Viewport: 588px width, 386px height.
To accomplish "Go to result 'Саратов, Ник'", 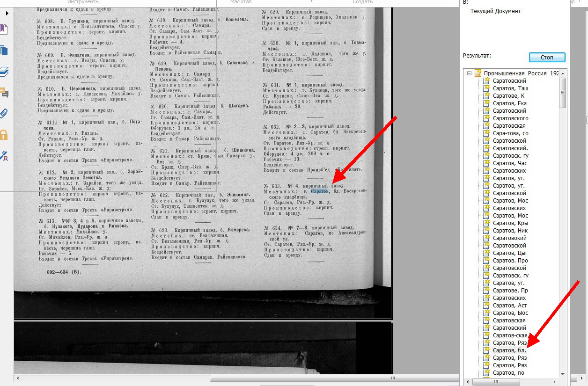I will coord(510,231).
